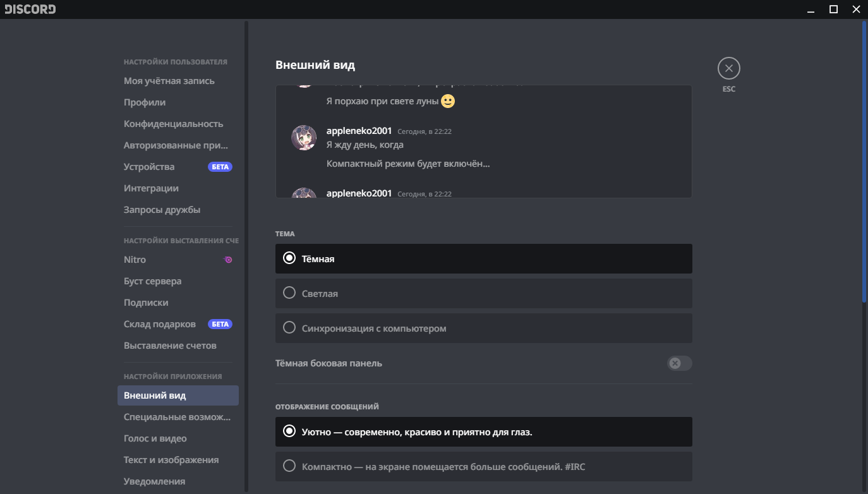The width and height of the screenshot is (868, 494).
Task: Click the Nitro icon beside Nitro
Action: point(228,260)
